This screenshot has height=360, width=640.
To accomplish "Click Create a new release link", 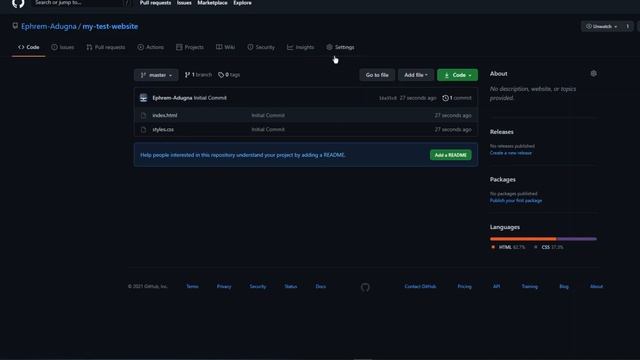I will click(x=511, y=153).
